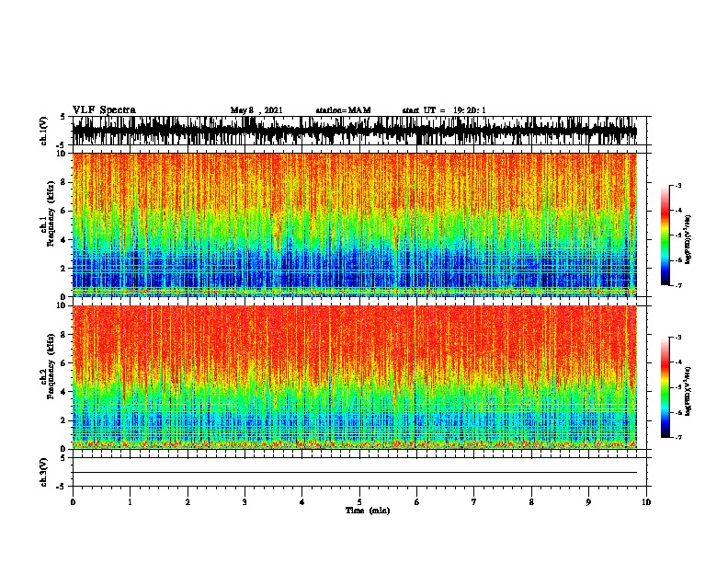Image resolution: width=728 pixels, height=563 pixels.
Task: Click lower color bar log(PSD) unit label
Action: point(688,391)
